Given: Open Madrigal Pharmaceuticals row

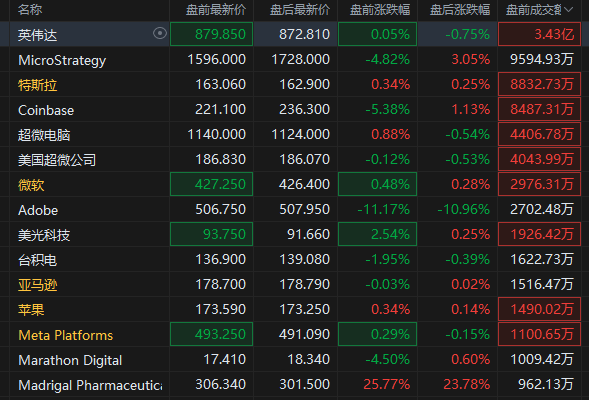Looking at the screenshot, I should (294, 385).
